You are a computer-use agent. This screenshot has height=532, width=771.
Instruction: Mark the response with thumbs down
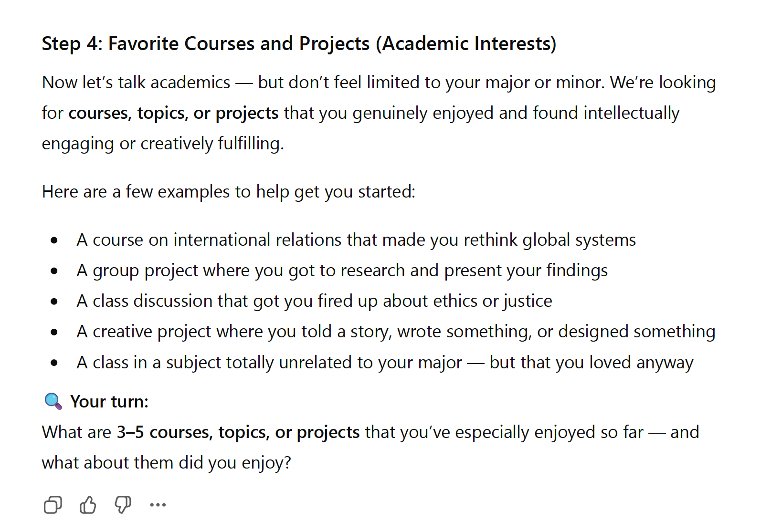(x=123, y=505)
